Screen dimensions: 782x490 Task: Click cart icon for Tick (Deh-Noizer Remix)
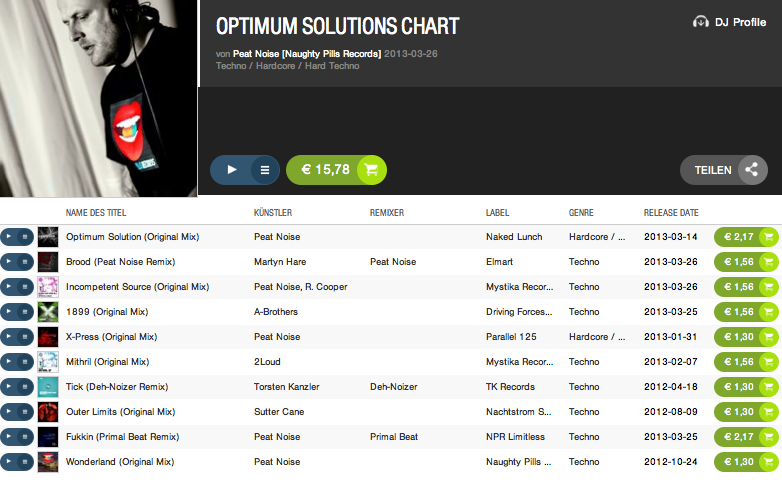click(768, 387)
